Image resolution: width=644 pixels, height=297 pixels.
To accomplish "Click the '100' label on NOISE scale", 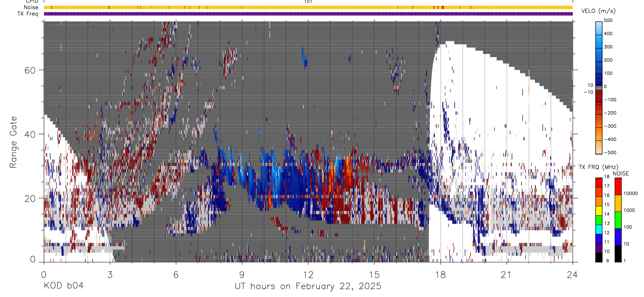I will click(628, 227).
